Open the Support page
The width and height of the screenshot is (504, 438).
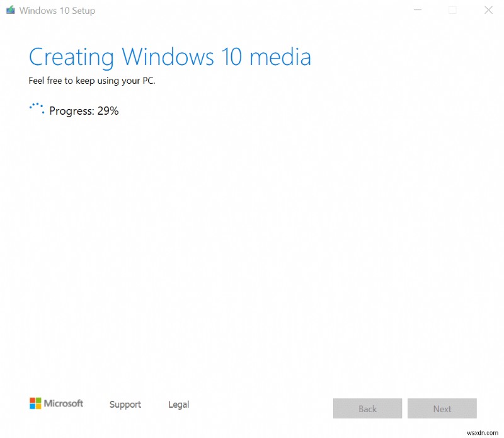coord(125,405)
